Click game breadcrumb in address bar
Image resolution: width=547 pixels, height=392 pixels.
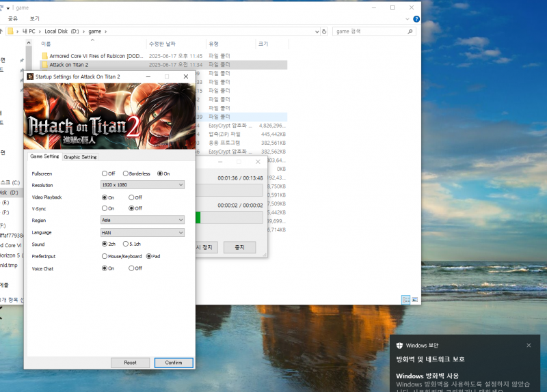(x=94, y=31)
